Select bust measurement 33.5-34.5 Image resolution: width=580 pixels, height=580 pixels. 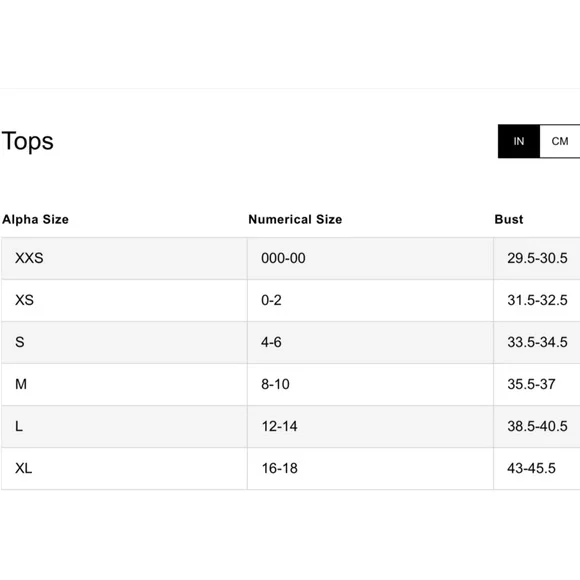537,343
